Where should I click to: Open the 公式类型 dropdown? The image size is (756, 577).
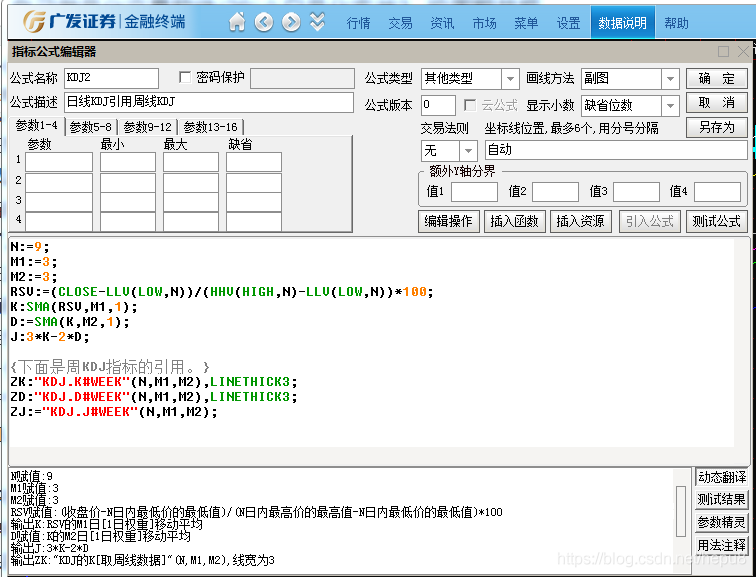pos(510,79)
